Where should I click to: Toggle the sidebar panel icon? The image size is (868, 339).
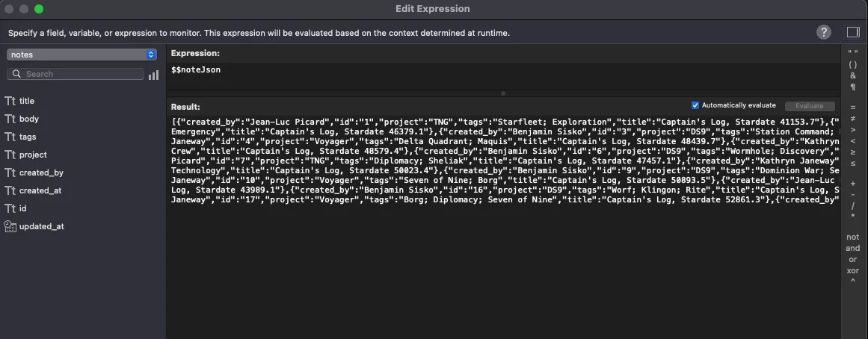pos(852,32)
